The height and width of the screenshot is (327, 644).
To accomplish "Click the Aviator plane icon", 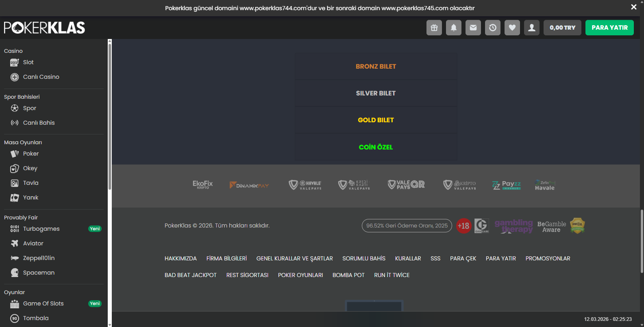I will pyautogui.click(x=15, y=243).
